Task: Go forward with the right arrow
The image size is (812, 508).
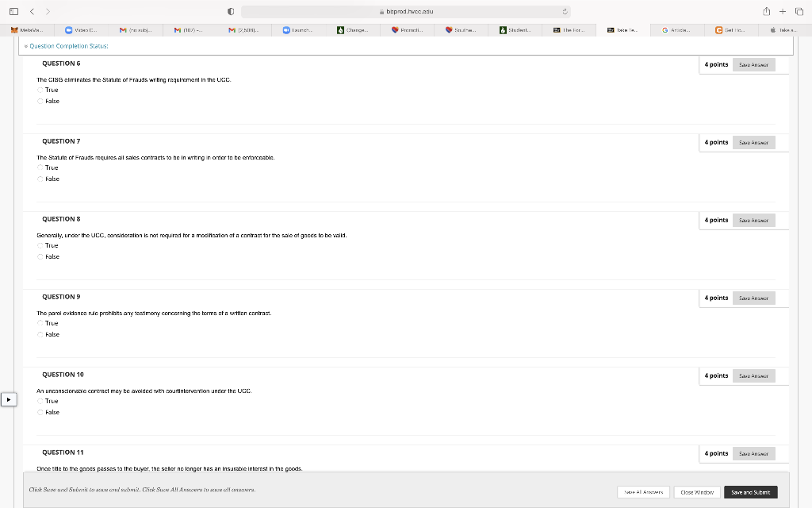Action: tap(48, 11)
